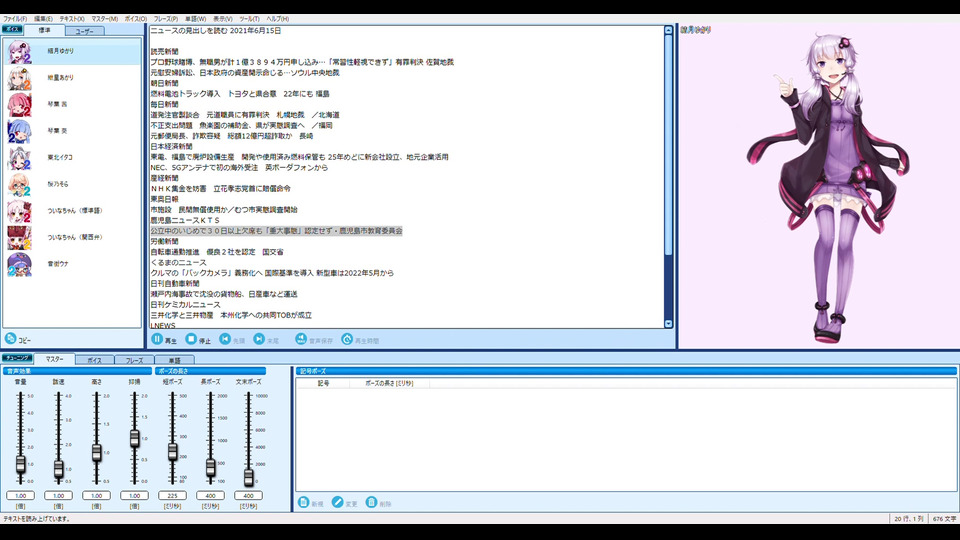
Task: Select the 結月ゆかり voice preset
Action: click(x=72, y=51)
